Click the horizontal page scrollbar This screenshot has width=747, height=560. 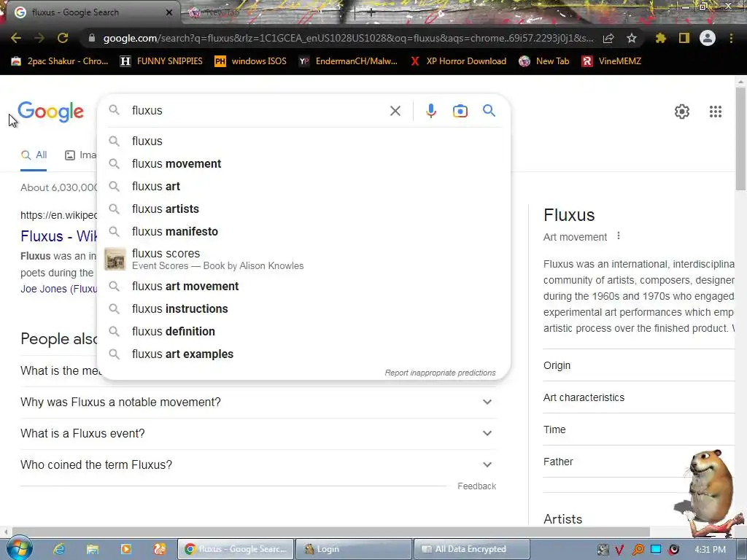(331, 532)
